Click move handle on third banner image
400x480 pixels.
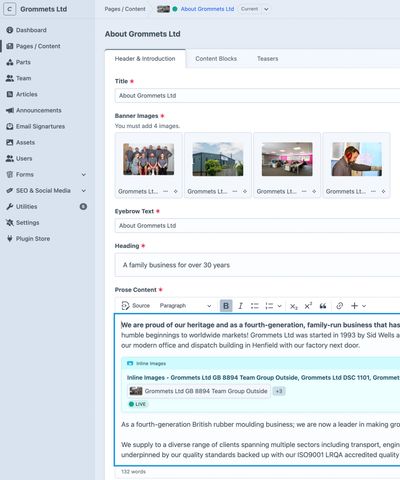pyautogui.click(x=314, y=191)
